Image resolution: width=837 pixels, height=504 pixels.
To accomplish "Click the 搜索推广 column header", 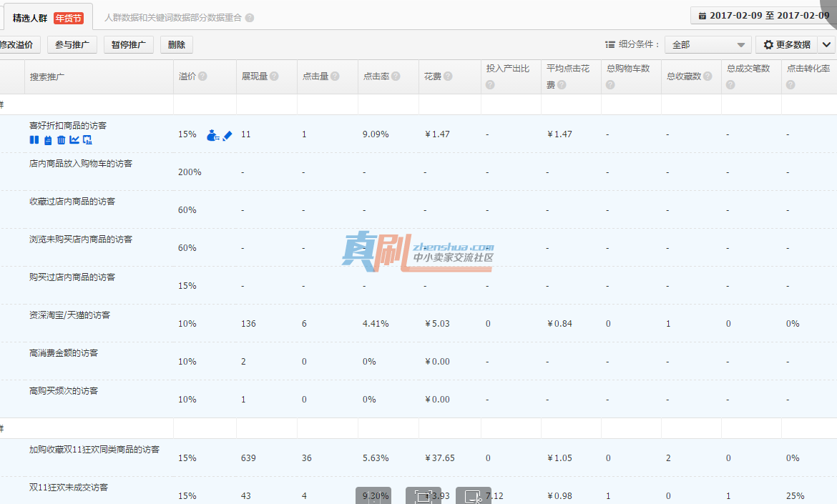I will pos(47,76).
